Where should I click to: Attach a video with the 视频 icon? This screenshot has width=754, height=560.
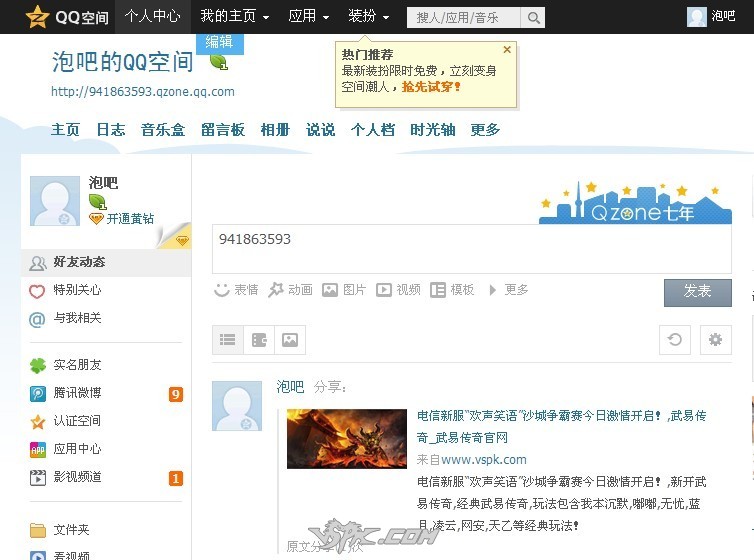click(x=384, y=290)
